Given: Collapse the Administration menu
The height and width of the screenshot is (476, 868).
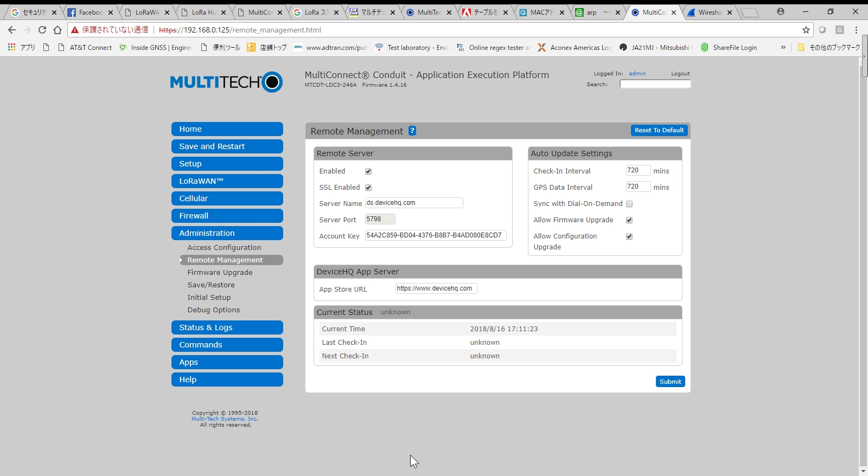Looking at the screenshot, I should click(x=227, y=233).
